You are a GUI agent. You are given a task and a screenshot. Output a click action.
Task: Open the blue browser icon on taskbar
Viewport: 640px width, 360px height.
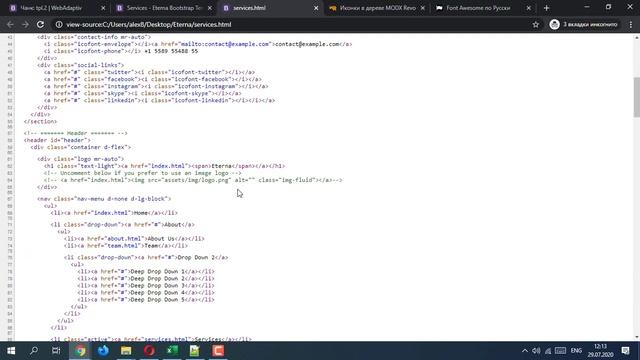click(103, 351)
